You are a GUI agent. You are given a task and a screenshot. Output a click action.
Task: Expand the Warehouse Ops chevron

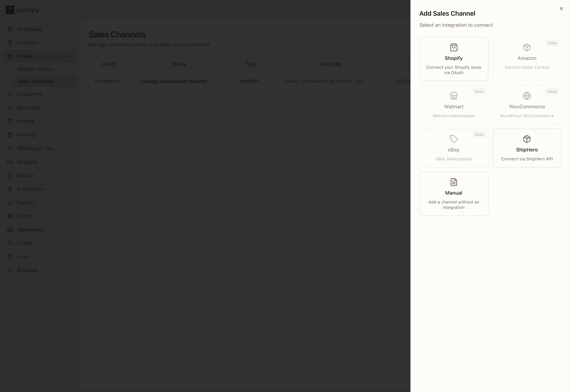point(70,148)
